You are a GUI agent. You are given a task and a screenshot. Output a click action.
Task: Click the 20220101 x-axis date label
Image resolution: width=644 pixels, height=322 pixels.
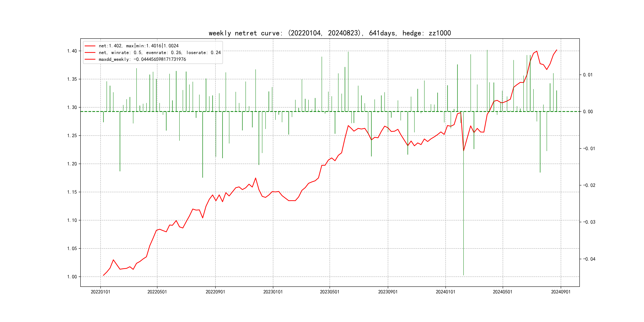(x=101, y=292)
